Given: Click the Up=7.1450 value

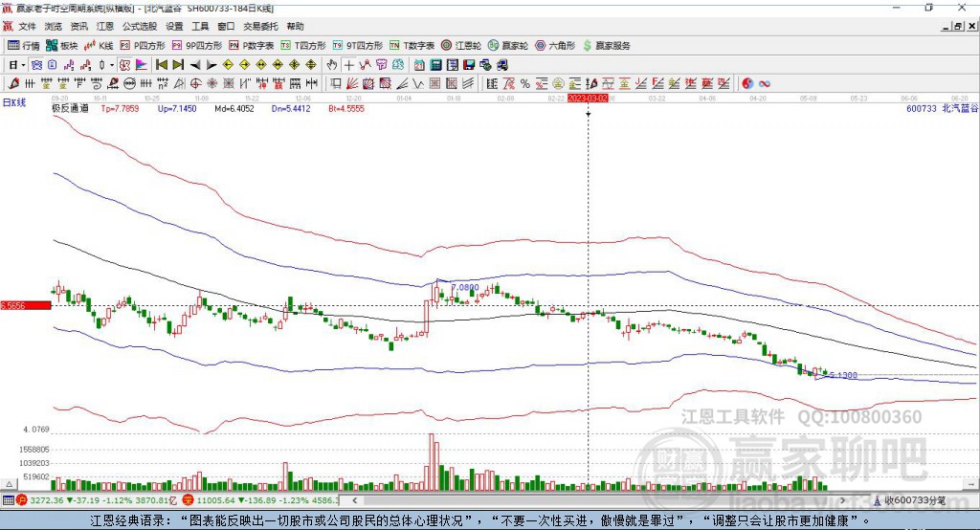Looking at the screenshot, I should [x=177, y=108].
